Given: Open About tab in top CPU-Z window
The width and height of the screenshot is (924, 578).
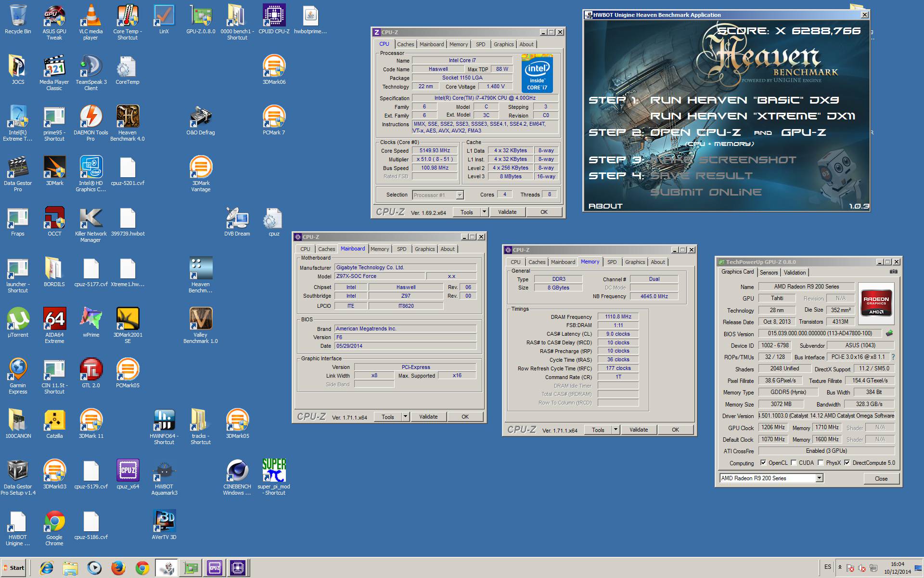Looking at the screenshot, I should tap(526, 44).
